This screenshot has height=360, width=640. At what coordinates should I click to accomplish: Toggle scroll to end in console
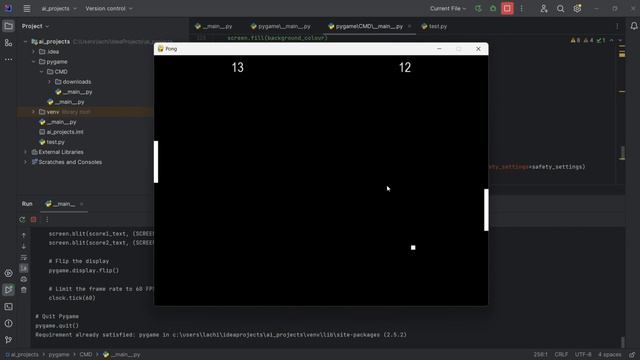pyautogui.click(x=24, y=268)
